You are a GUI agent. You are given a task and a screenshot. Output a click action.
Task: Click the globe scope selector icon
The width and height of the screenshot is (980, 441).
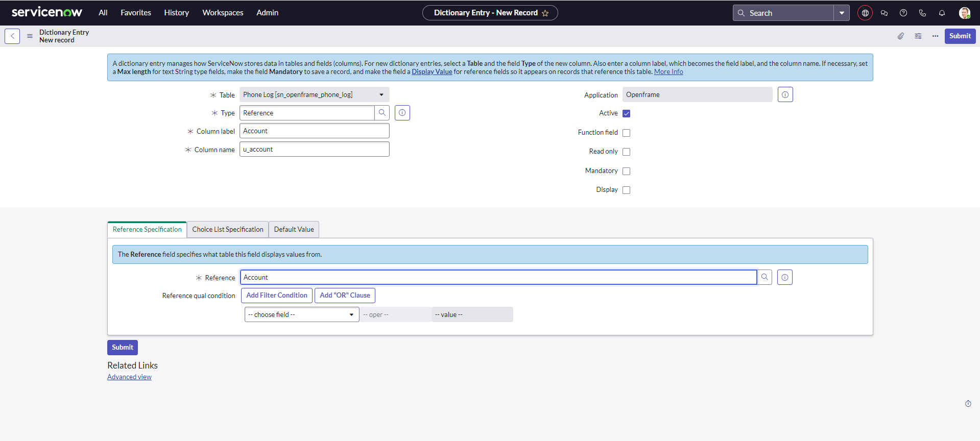[x=865, y=13]
